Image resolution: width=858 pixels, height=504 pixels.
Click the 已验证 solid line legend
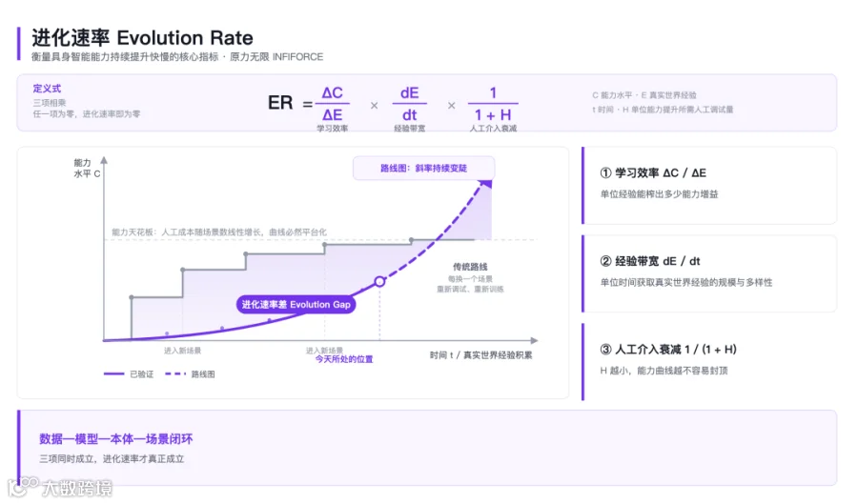(129, 373)
